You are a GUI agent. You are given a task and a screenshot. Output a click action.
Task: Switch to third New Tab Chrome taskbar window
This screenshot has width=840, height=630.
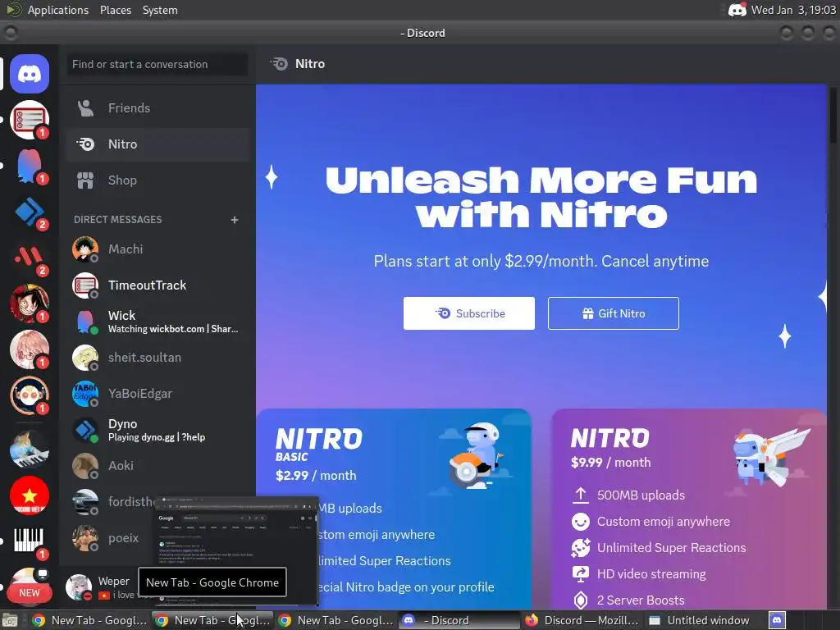[x=336, y=620]
